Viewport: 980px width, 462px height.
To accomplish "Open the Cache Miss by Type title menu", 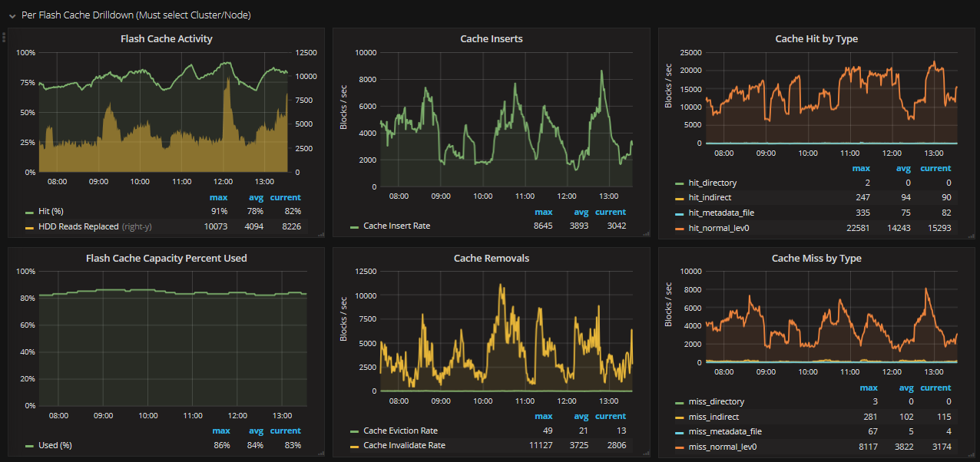I will pyautogui.click(x=816, y=258).
